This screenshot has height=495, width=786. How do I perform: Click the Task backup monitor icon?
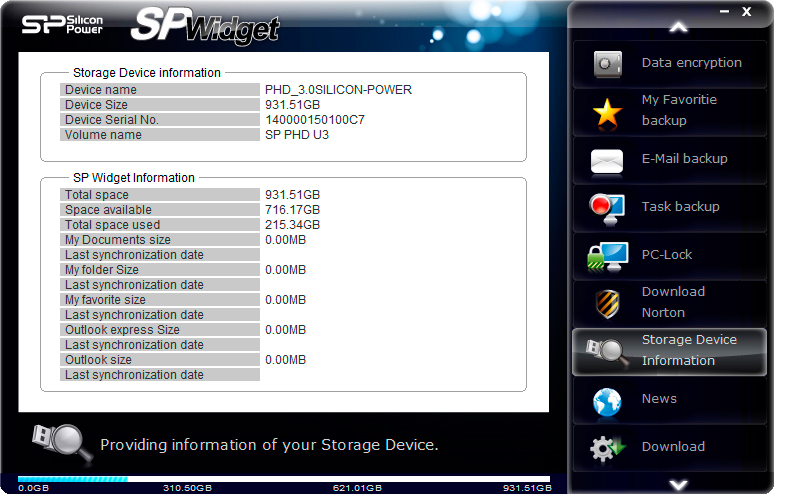607,207
